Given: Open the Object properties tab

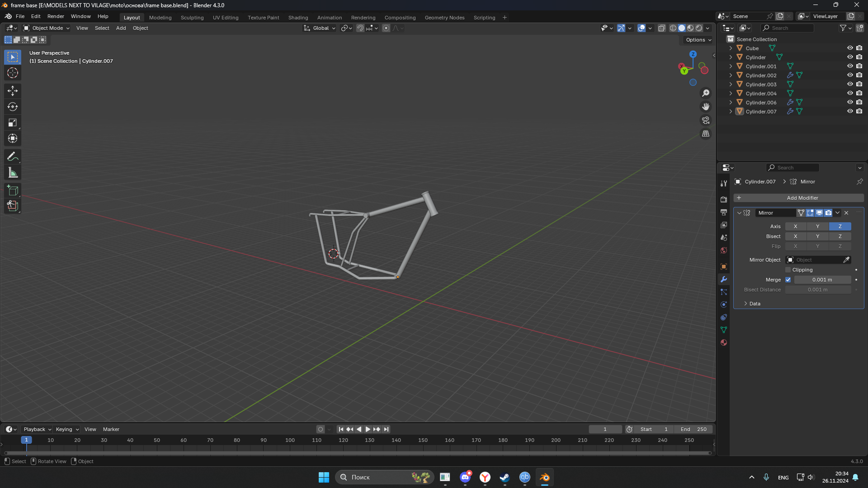Looking at the screenshot, I should point(724,267).
